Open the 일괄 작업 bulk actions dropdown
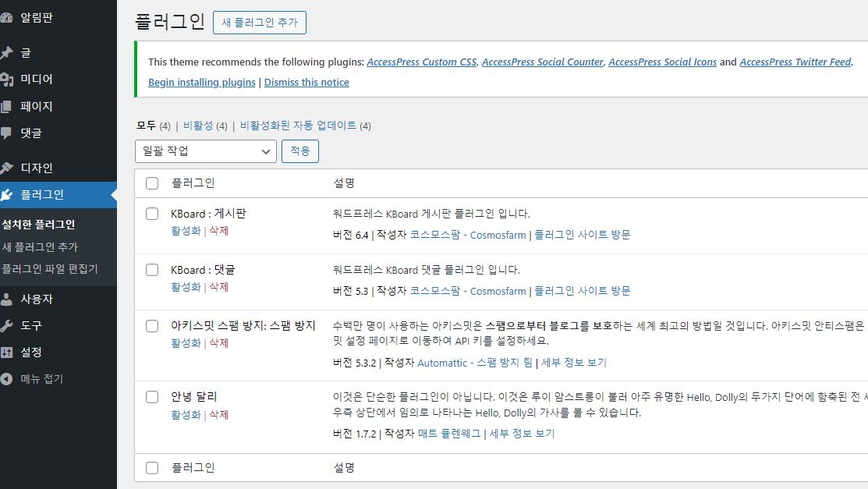Screen dimensions: 868x489 pos(206,151)
